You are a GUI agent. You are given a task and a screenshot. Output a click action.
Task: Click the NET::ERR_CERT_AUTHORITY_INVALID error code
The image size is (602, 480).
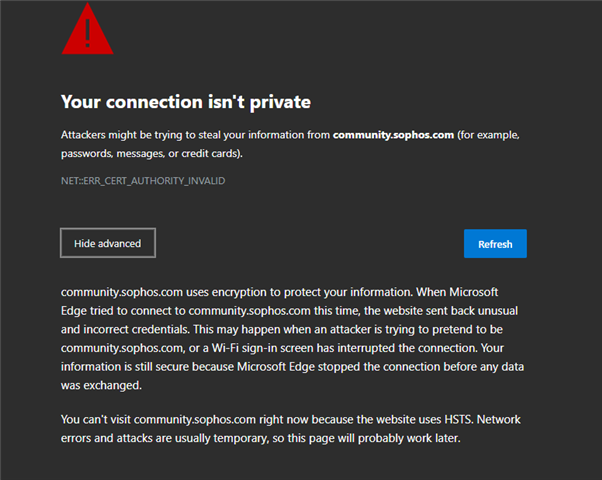tap(143, 181)
